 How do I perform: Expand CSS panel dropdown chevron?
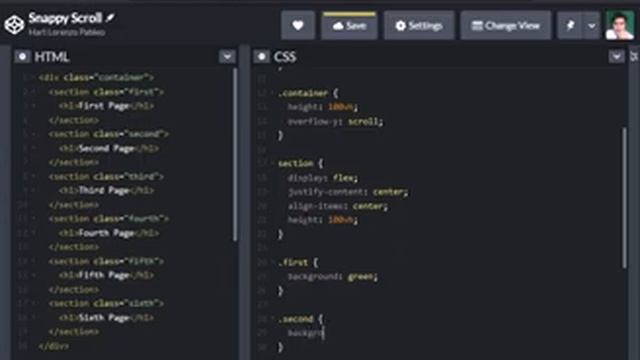[x=616, y=56]
